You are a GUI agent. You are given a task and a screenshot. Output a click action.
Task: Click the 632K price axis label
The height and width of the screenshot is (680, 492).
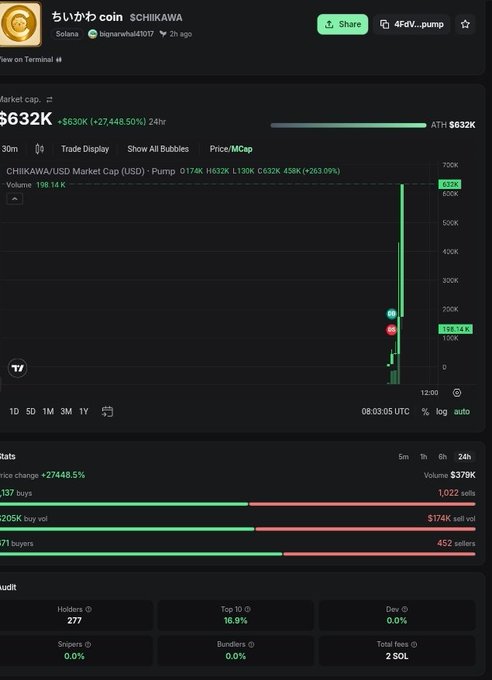449,184
